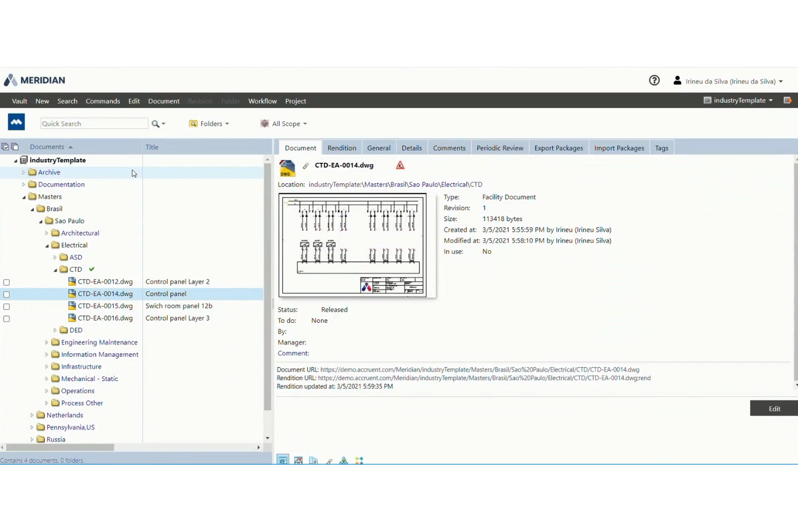Viewport: 798px width, 532px height.
Task: Open the Folders view dropdown
Action: (x=209, y=124)
